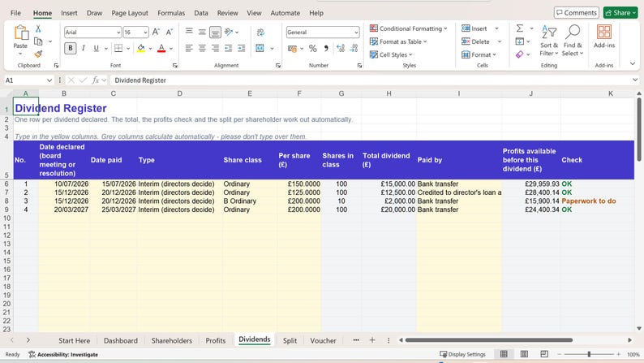Open the Sort & Filter tool
644x363 pixels.
tap(549, 41)
